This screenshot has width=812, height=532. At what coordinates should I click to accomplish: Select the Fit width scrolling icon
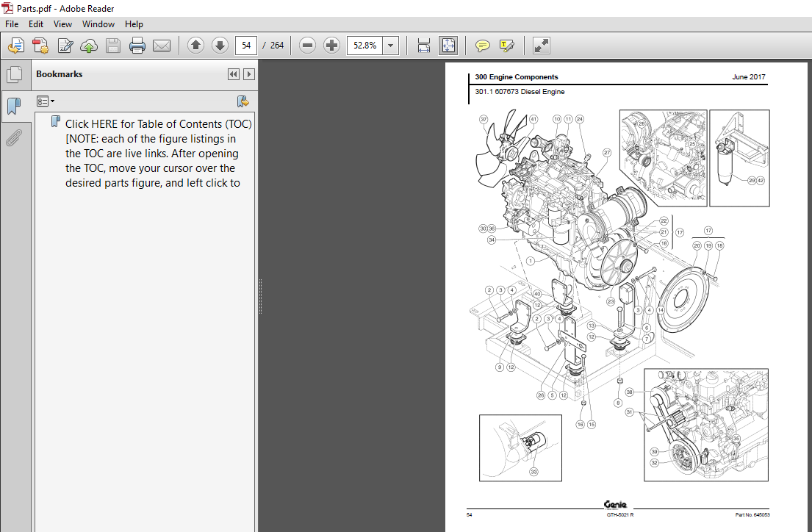tap(423, 46)
